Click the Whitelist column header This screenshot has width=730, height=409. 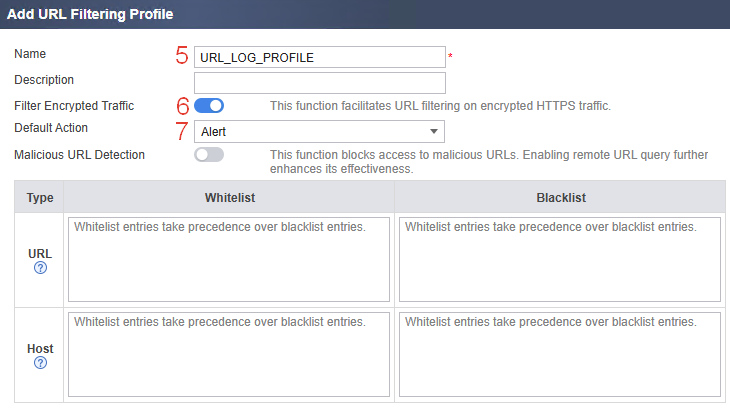[229, 197]
